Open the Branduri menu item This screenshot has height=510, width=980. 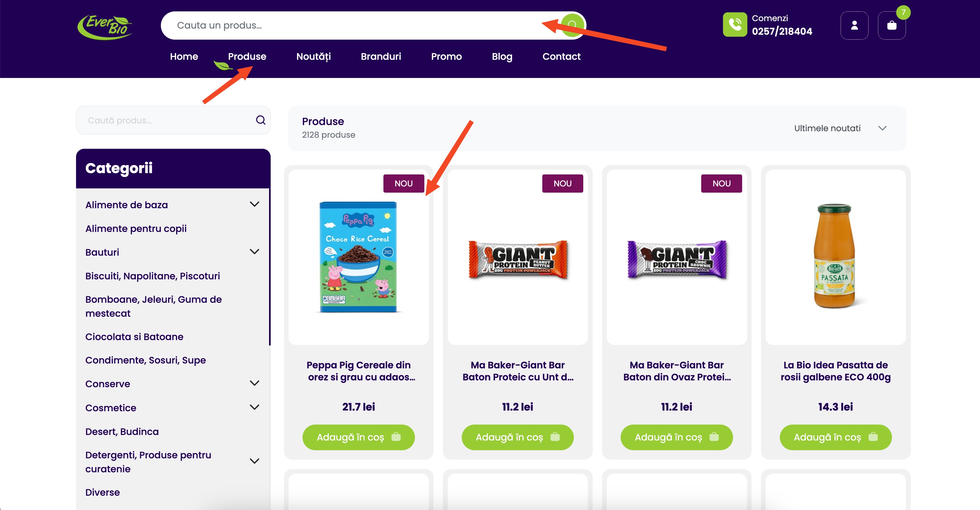(x=380, y=56)
